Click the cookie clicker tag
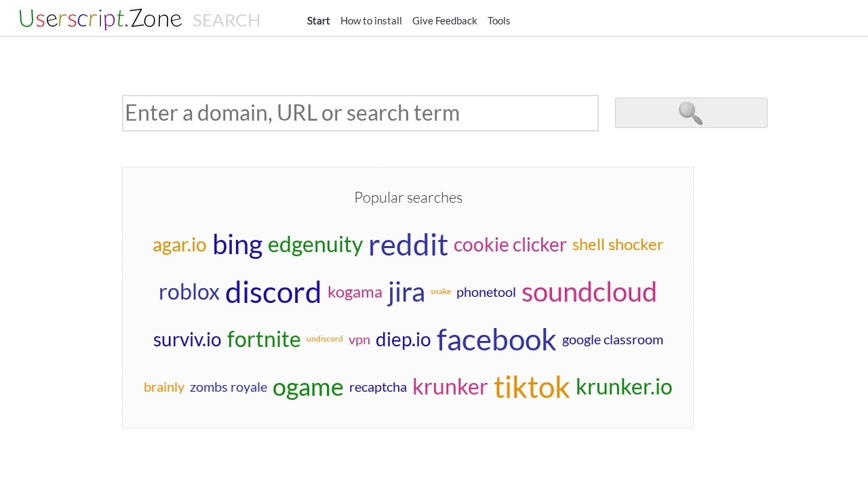The width and height of the screenshot is (868, 488). tap(510, 245)
